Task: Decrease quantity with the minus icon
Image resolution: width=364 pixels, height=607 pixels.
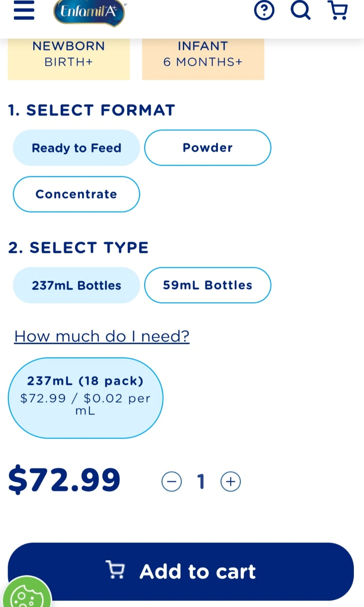Action: [x=171, y=481]
